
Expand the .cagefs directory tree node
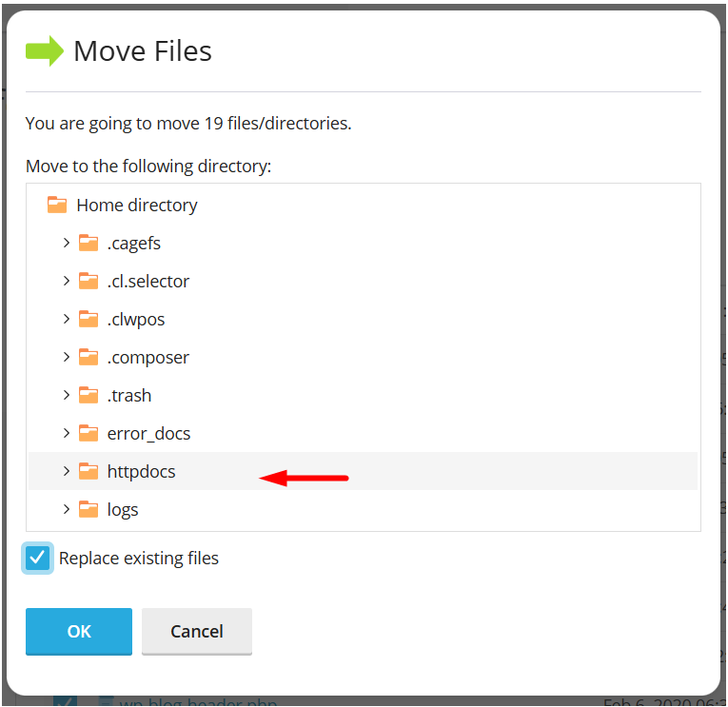point(66,243)
